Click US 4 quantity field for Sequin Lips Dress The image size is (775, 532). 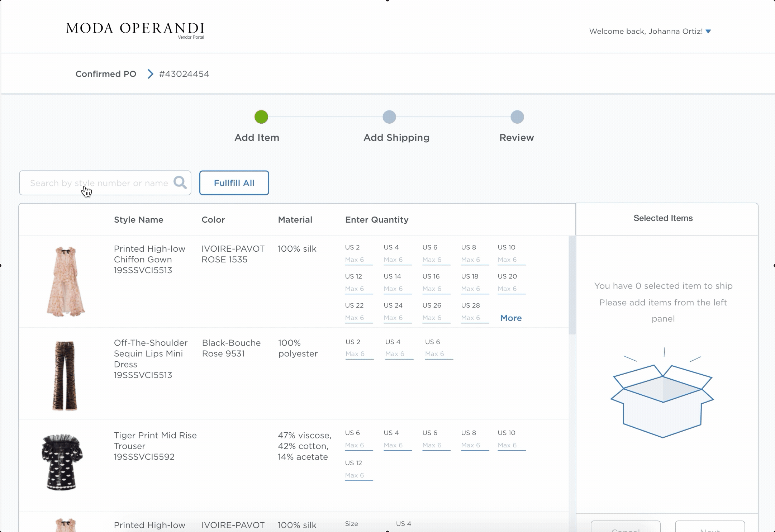coord(399,354)
